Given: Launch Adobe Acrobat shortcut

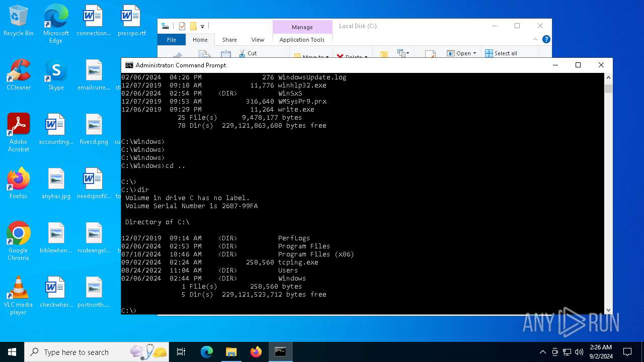Looking at the screenshot, I should point(19,132).
